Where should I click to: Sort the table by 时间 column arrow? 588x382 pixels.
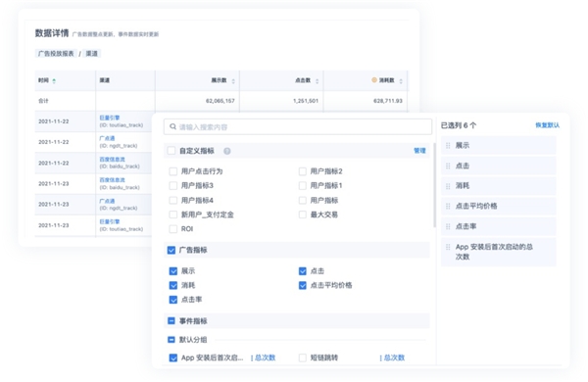click(54, 81)
